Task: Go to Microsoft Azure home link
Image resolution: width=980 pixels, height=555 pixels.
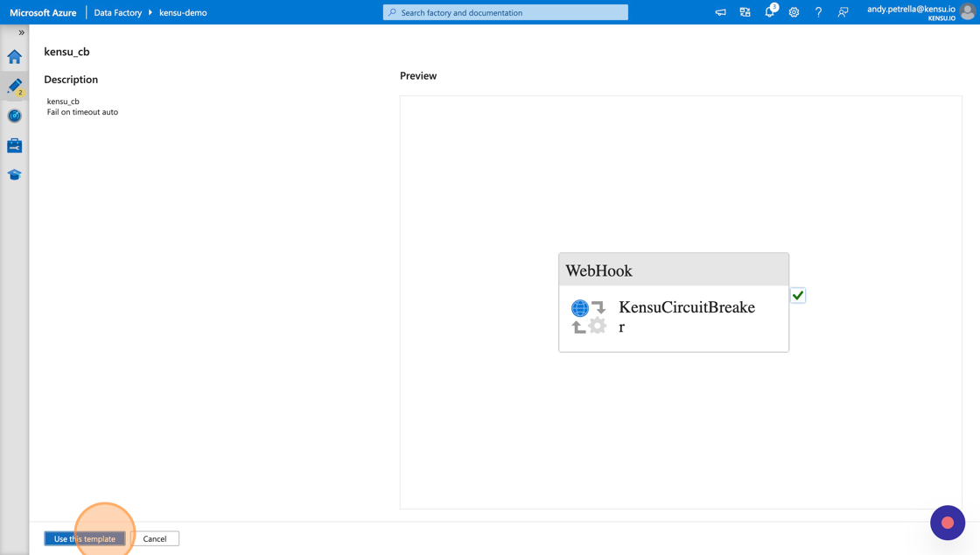Action: pyautogui.click(x=43, y=12)
